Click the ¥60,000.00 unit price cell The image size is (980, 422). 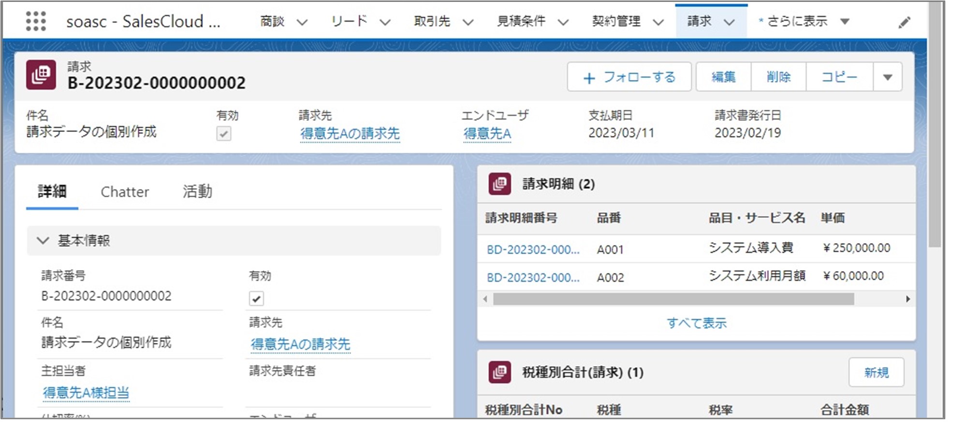[853, 276]
